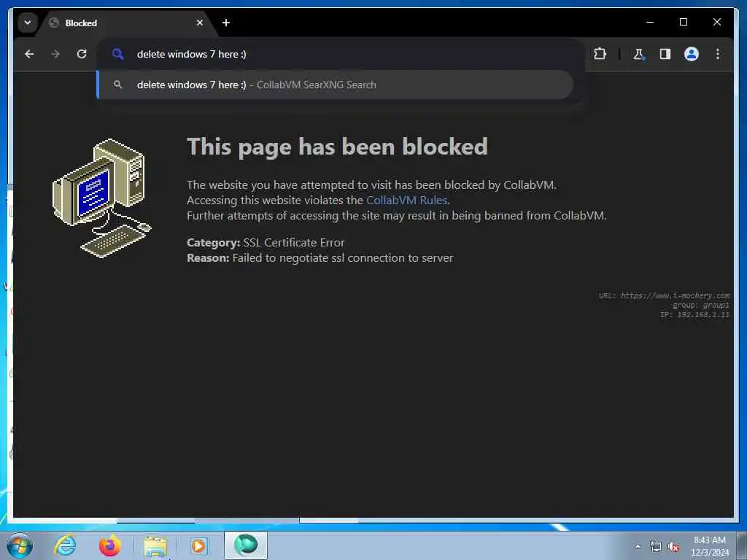Image resolution: width=747 pixels, height=560 pixels.
Task: Open the network tray icon
Action: tap(656, 546)
